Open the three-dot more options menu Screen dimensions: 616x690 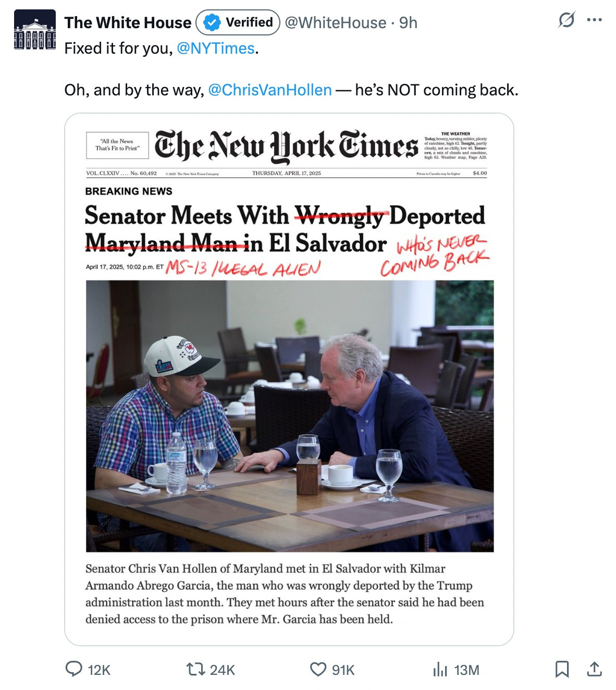point(594,20)
